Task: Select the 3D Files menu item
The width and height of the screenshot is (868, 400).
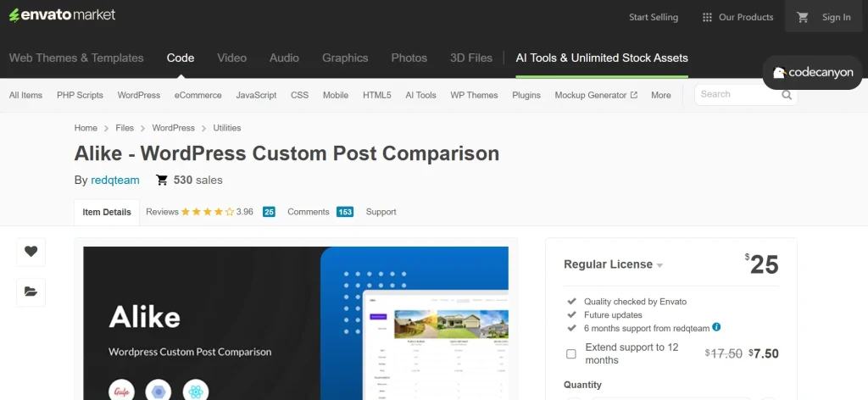Action: [471, 58]
